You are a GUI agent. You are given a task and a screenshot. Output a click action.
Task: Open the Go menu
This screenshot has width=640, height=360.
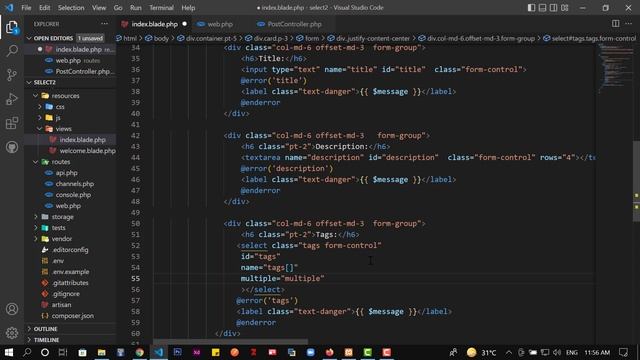[118, 8]
